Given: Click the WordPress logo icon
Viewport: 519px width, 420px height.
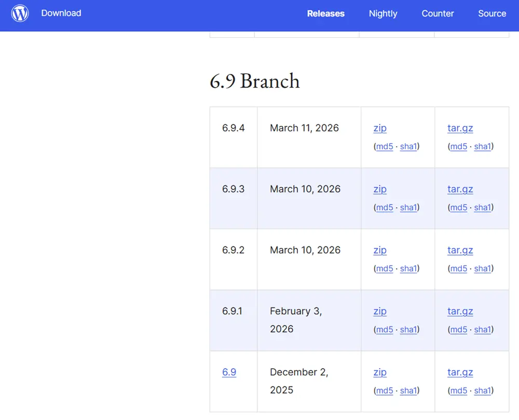Looking at the screenshot, I should pos(20,13).
